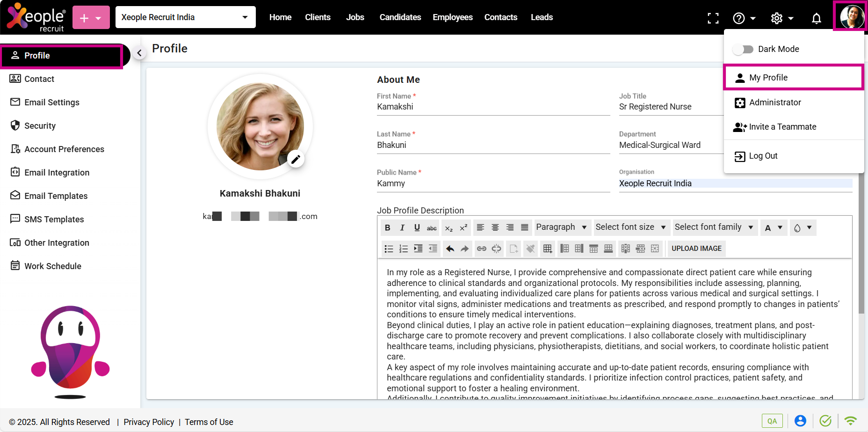Open the Privacy Policy link
868x432 pixels.
149,422
